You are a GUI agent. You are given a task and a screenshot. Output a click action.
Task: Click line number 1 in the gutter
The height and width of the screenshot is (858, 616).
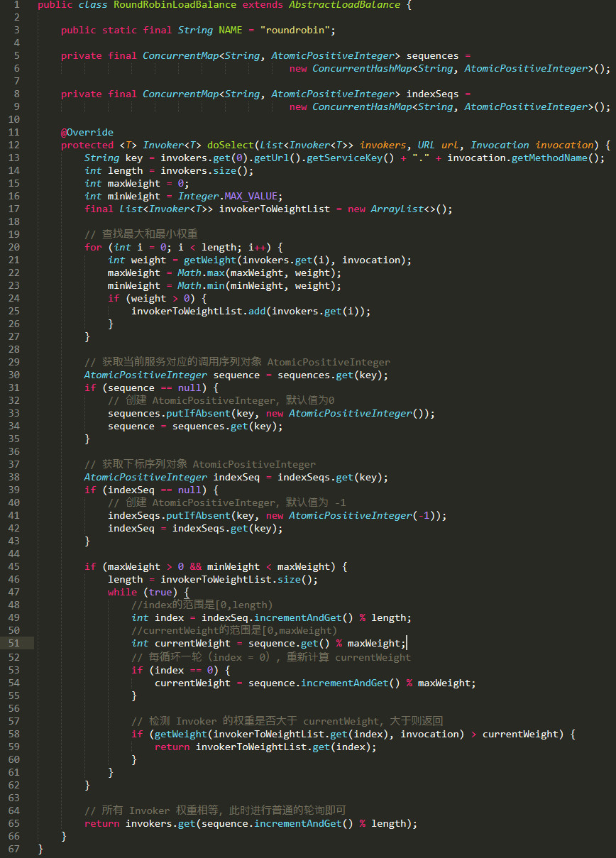click(x=16, y=5)
